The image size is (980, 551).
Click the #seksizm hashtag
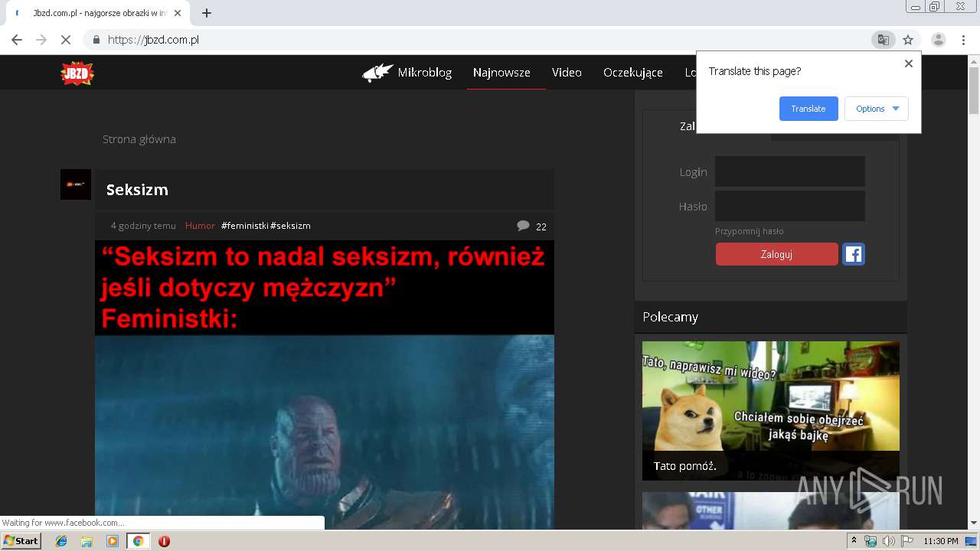291,226
